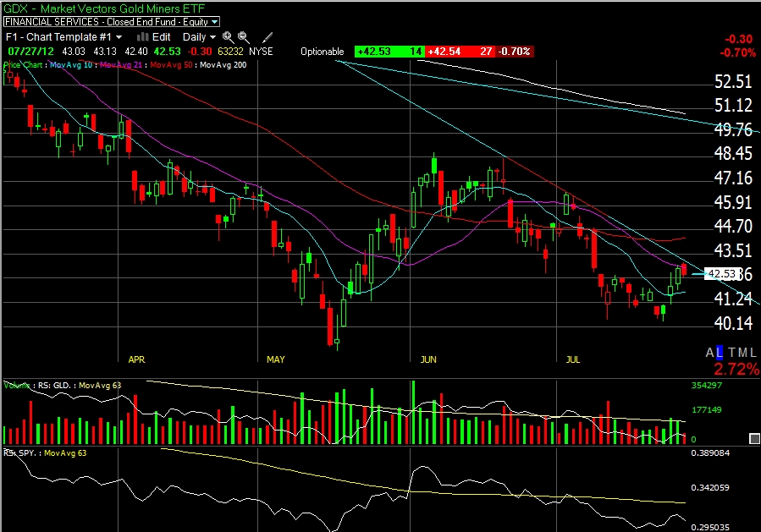Screen dimensions: 761x532
Task: Toggle the M chart option
Action: pyautogui.click(x=743, y=353)
